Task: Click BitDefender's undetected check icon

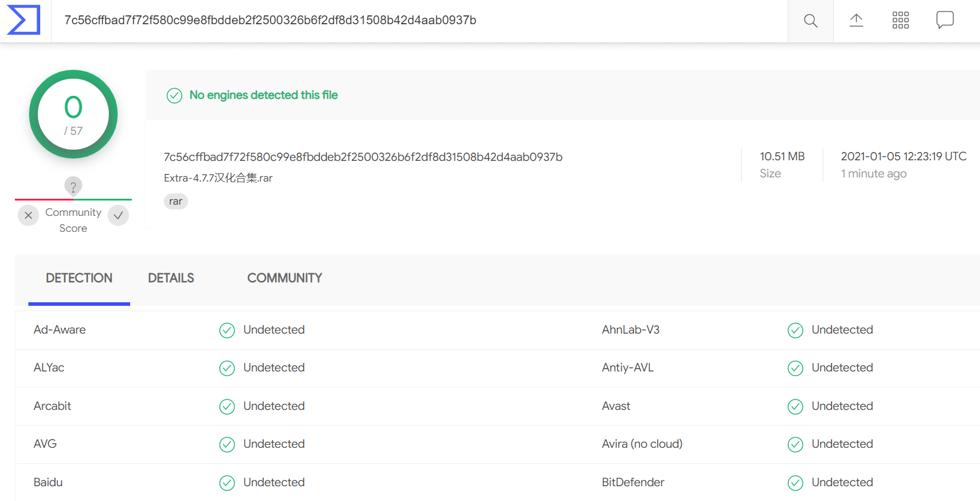Action: (x=795, y=483)
